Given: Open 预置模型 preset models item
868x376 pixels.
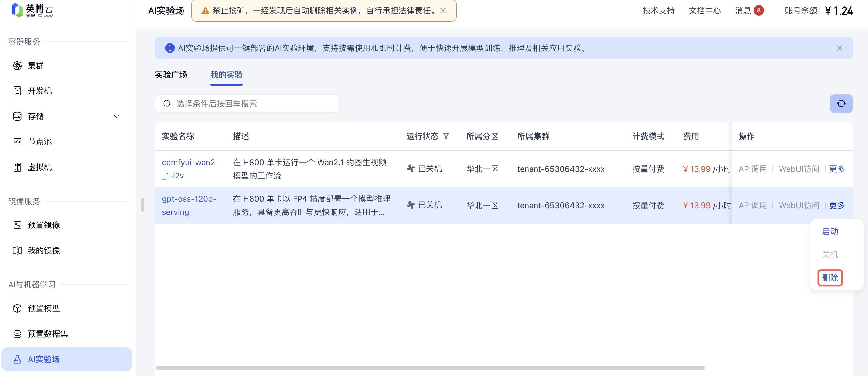Looking at the screenshot, I should pos(43,308).
